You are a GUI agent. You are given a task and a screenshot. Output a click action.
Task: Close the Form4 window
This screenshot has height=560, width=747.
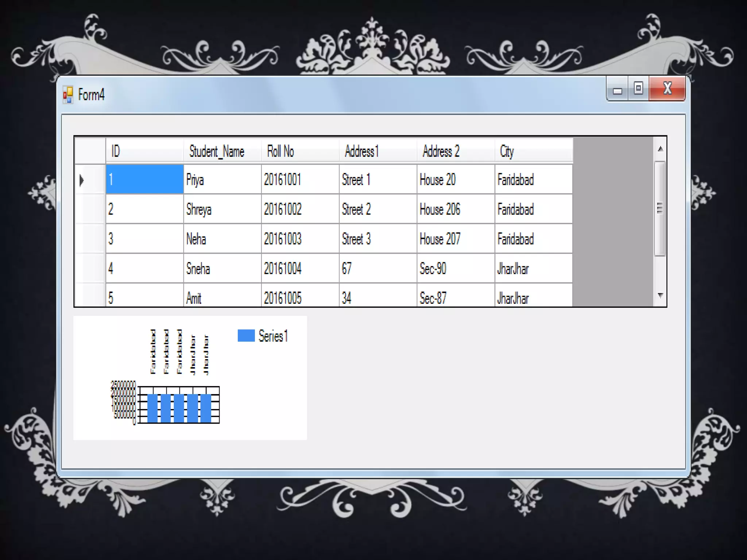point(667,89)
